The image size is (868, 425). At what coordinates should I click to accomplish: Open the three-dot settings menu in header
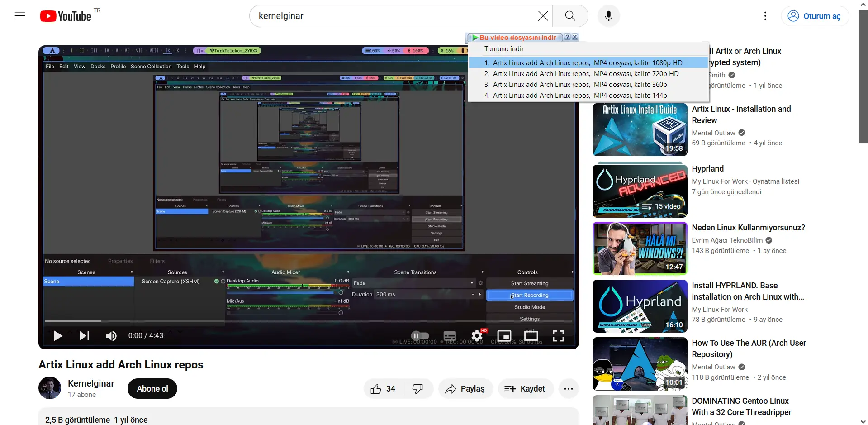click(765, 16)
